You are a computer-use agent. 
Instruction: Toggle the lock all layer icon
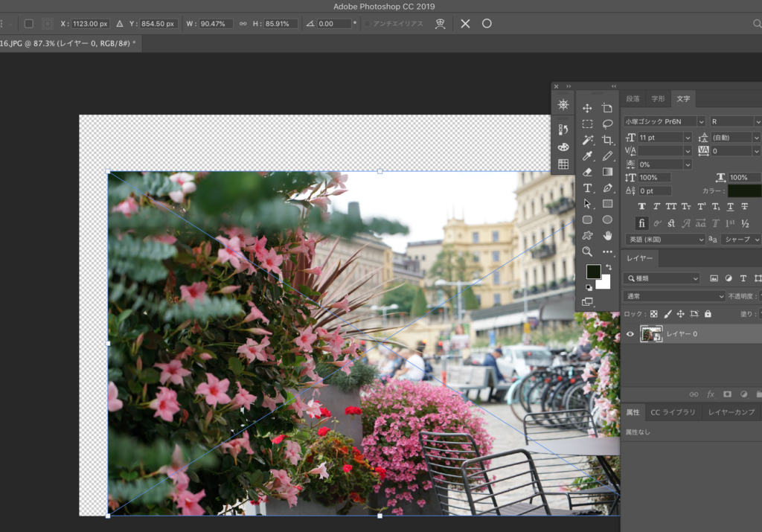[x=707, y=314]
